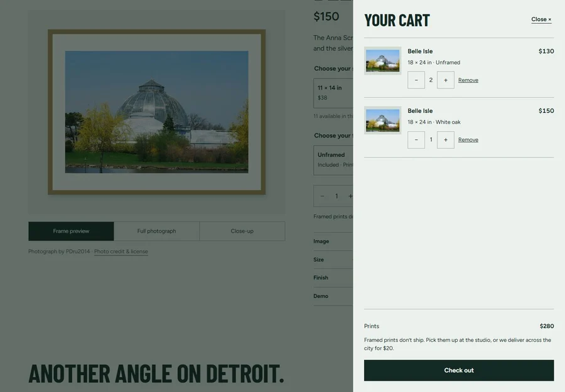
Task: Expand the Size details row
Action: coord(333,260)
